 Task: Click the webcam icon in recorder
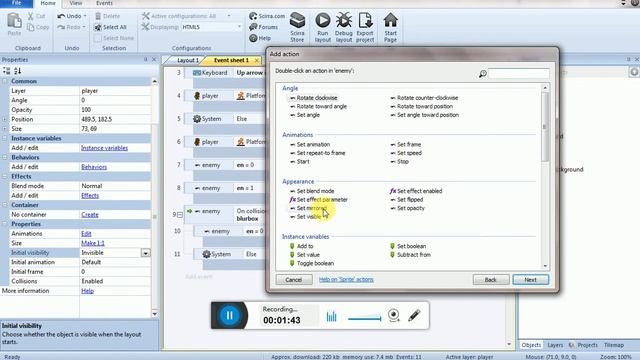(x=393, y=315)
